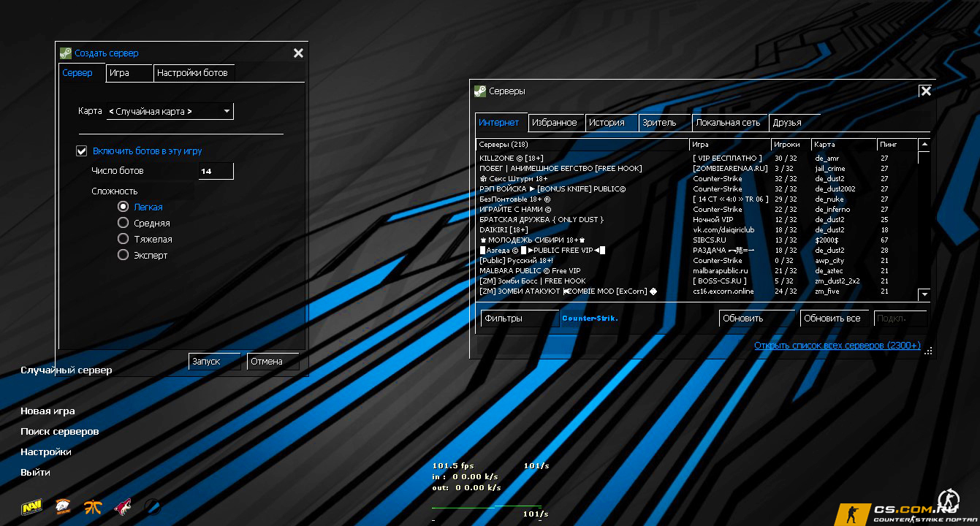Select server МОЛОДЕЖЬ СИБИРИ 18+
The height and width of the screenshot is (526, 980).
(x=696, y=240)
